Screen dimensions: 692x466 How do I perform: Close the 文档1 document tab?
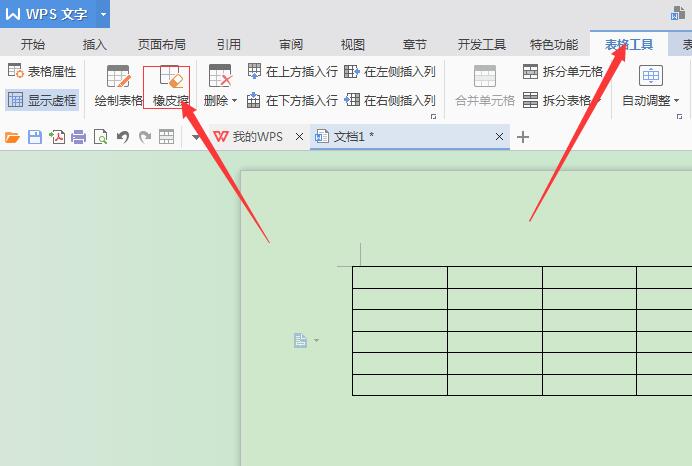pyautogui.click(x=499, y=137)
